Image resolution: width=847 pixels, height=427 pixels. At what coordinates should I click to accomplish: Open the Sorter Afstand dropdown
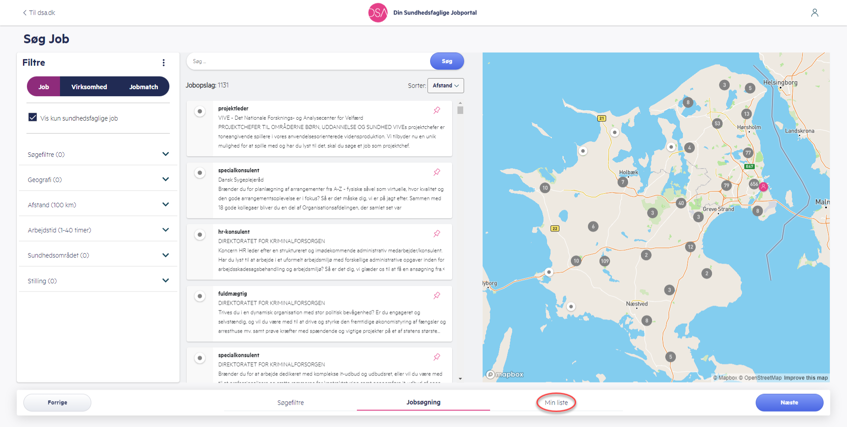click(445, 86)
